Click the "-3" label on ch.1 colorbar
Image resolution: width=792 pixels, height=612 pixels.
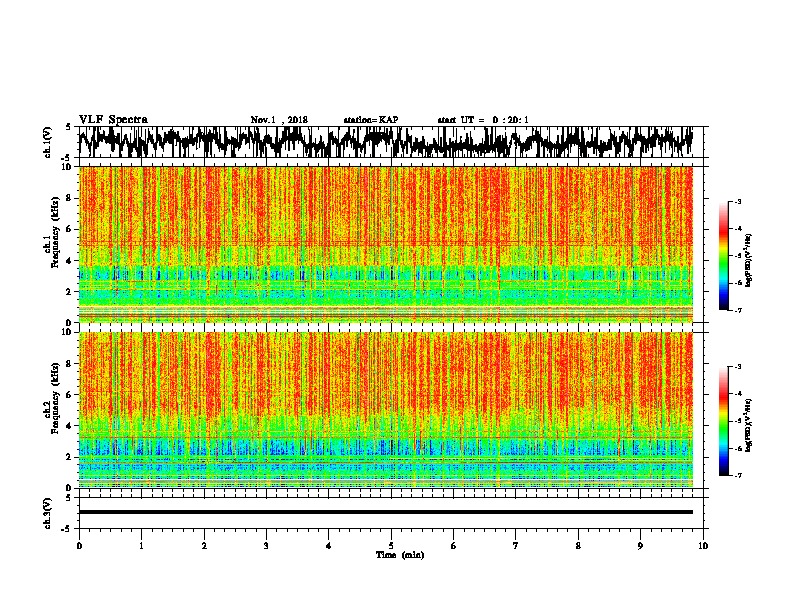pyautogui.click(x=737, y=201)
